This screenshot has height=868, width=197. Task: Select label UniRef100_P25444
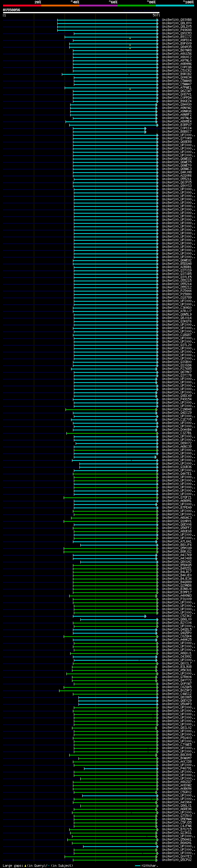pos(177,291)
